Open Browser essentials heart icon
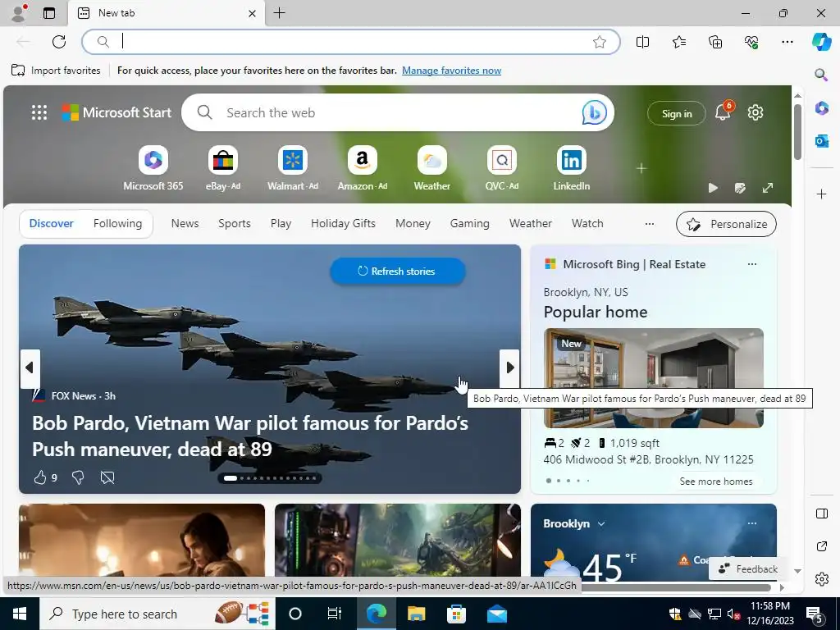Viewport: 840px width, 630px height. [751, 42]
